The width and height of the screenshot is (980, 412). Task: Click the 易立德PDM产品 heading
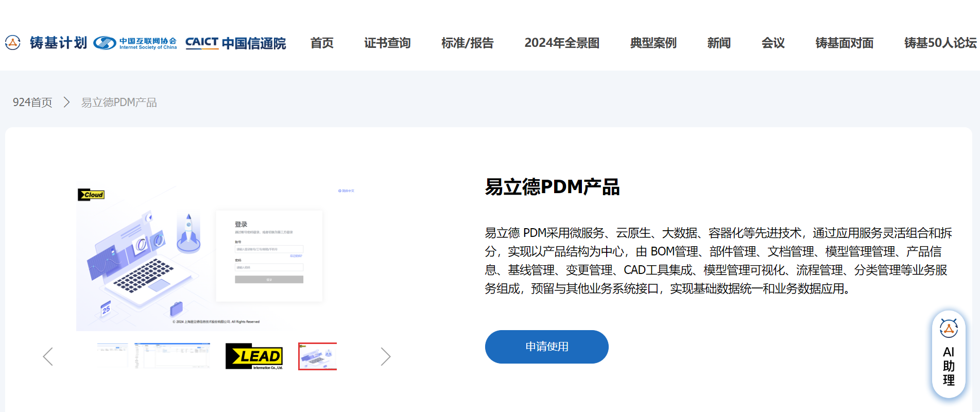[x=552, y=187]
